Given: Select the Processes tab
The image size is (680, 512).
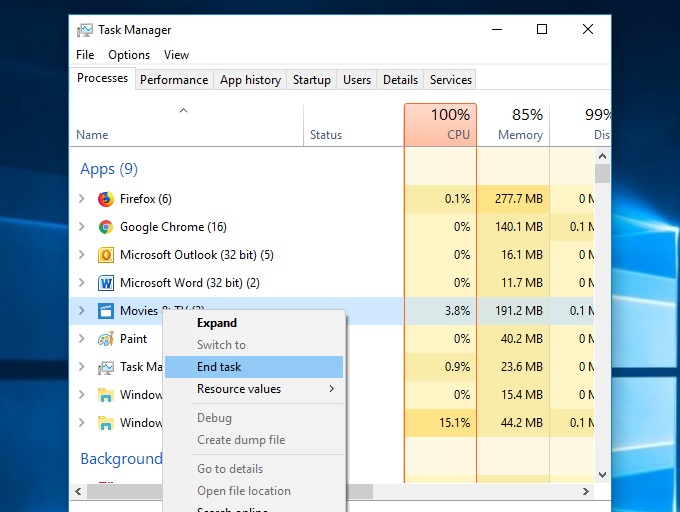Looking at the screenshot, I should click(102, 78).
